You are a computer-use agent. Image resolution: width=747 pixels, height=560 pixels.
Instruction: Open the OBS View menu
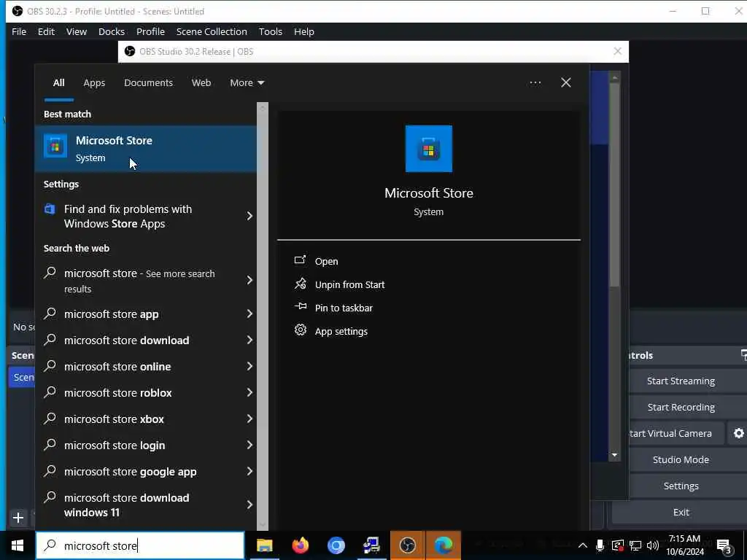[x=76, y=31]
